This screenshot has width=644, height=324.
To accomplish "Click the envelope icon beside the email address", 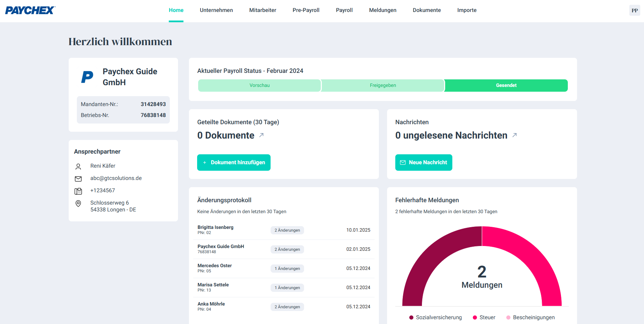I will [x=78, y=179].
